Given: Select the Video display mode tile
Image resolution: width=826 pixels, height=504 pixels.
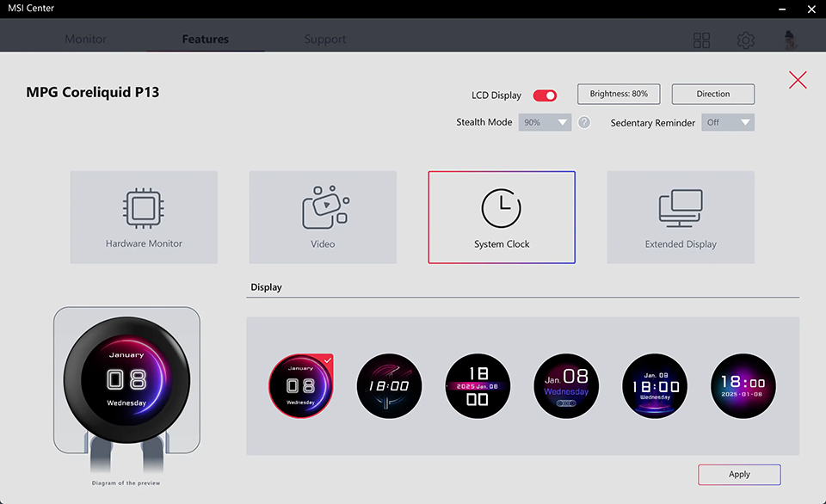Looking at the screenshot, I should pyautogui.click(x=323, y=217).
